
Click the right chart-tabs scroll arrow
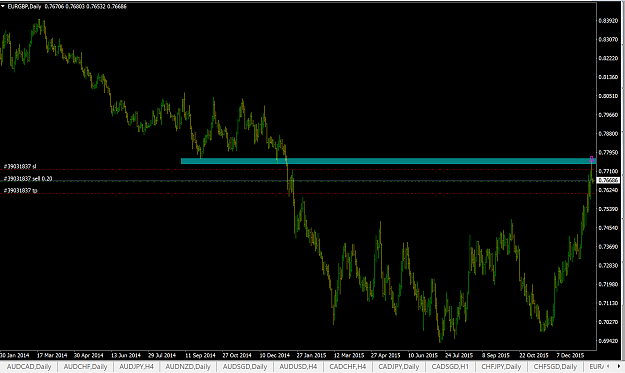click(x=619, y=366)
